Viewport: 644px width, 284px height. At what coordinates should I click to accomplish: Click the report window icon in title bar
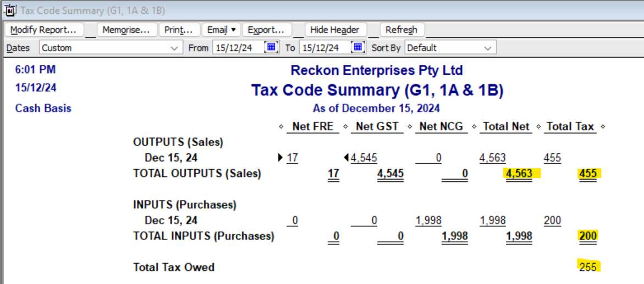click(10, 10)
